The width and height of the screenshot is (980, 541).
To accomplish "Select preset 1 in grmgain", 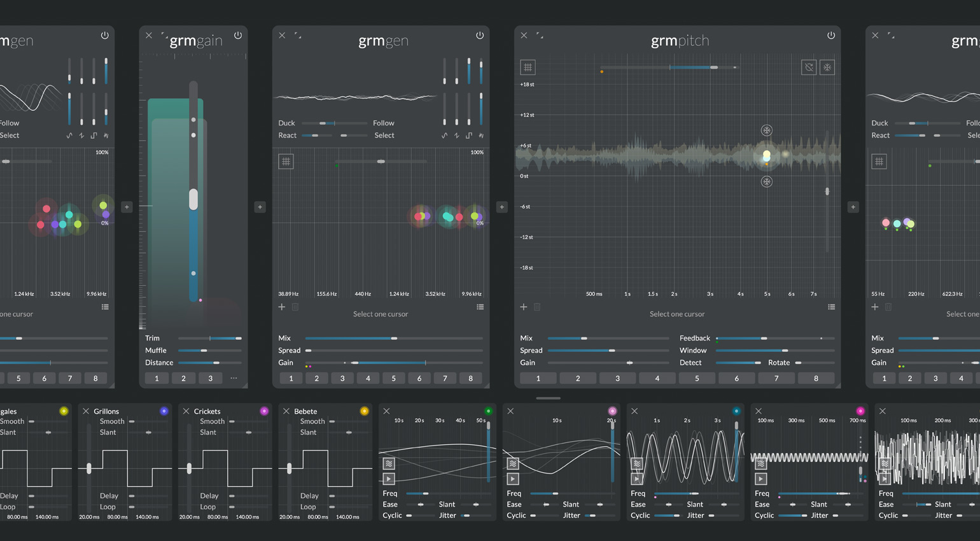I will [x=157, y=378].
